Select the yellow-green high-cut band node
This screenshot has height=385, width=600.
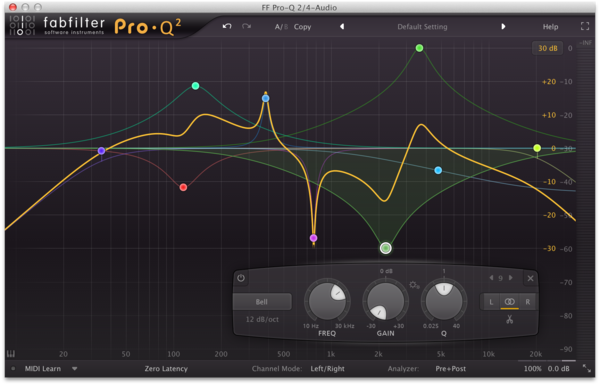click(x=537, y=148)
